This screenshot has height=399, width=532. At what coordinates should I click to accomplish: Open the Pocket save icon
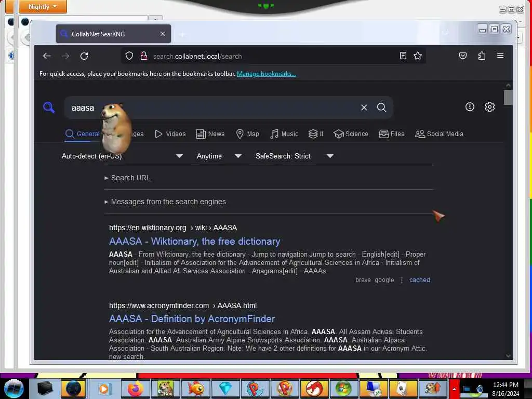(463, 56)
